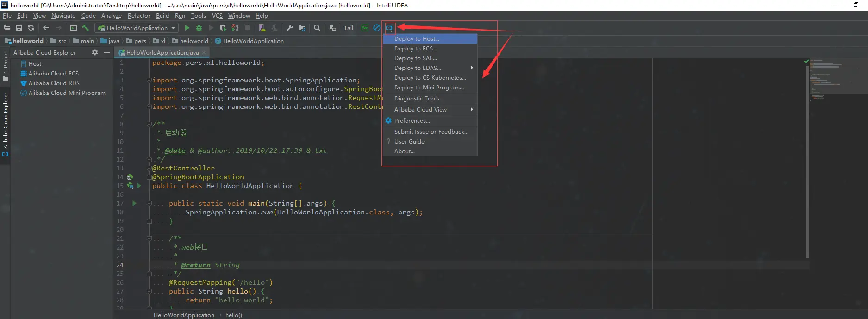Open the User Guide entry
The image size is (868, 319).
click(430, 142)
